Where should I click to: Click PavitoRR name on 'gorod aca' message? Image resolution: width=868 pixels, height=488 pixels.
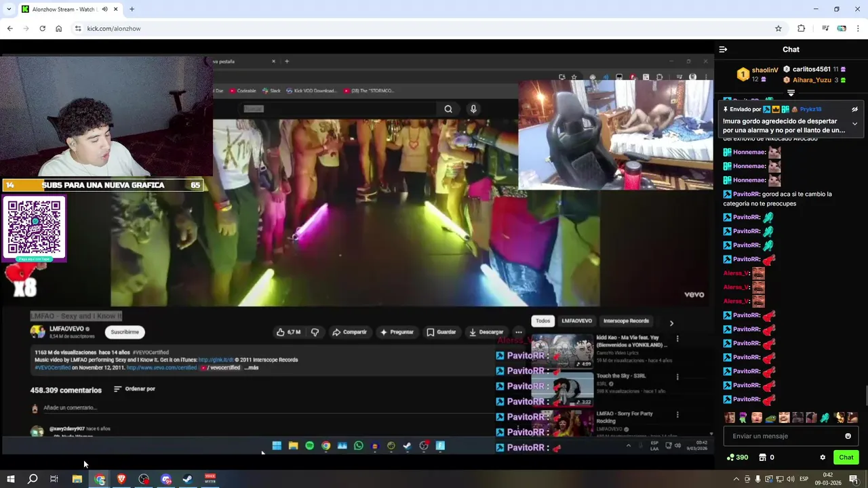747,194
